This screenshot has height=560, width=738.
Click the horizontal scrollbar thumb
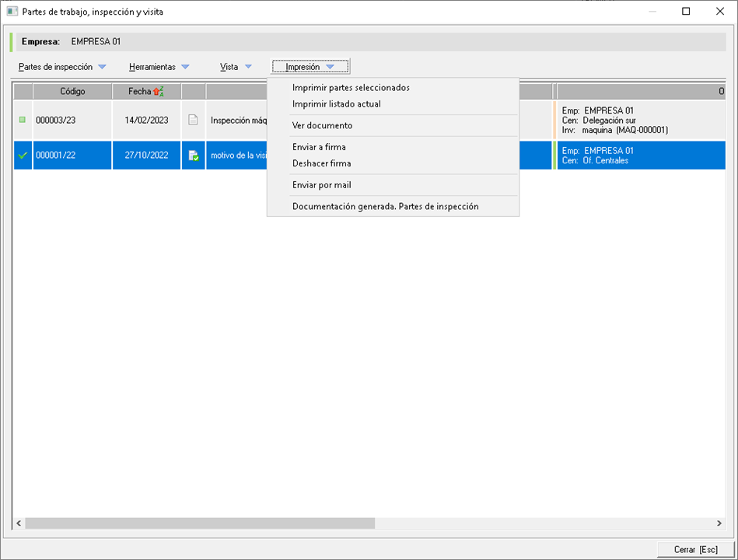coord(200,523)
